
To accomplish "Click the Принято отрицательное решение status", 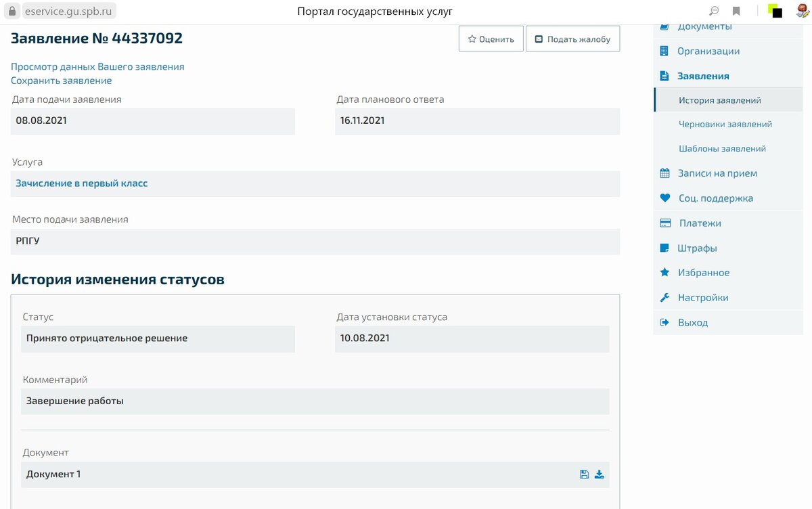I will [107, 338].
